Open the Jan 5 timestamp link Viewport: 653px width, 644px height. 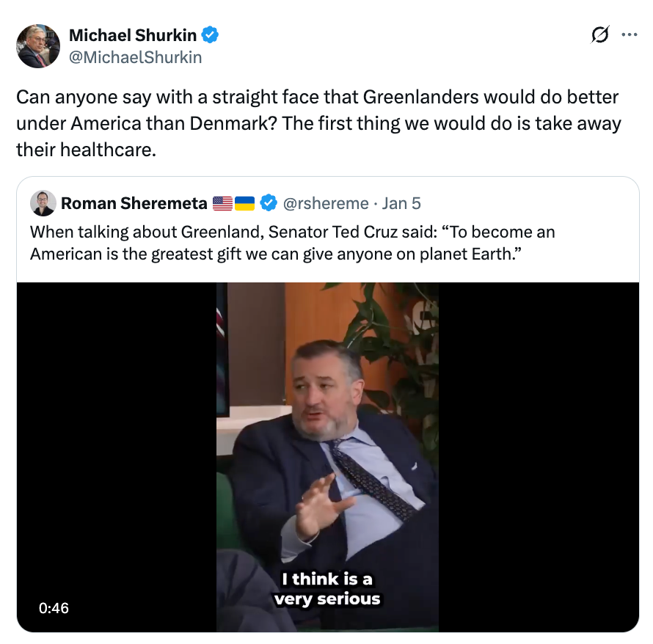point(401,204)
